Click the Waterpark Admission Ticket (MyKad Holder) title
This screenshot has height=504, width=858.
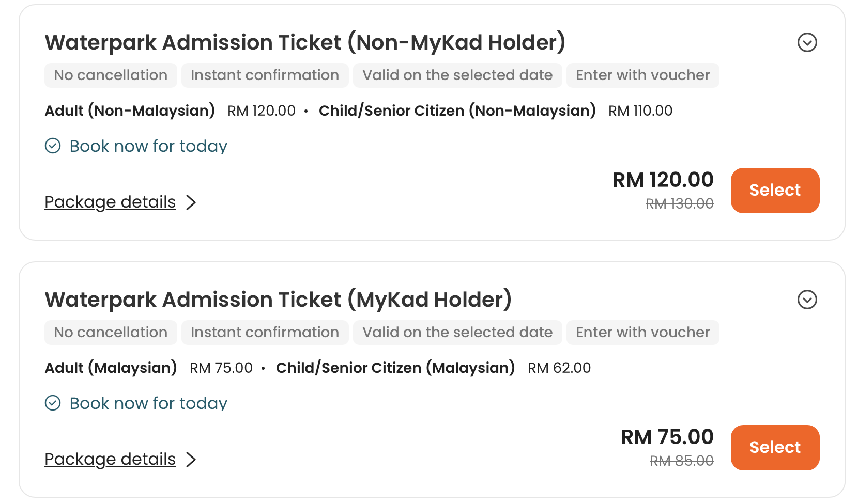[x=278, y=300]
